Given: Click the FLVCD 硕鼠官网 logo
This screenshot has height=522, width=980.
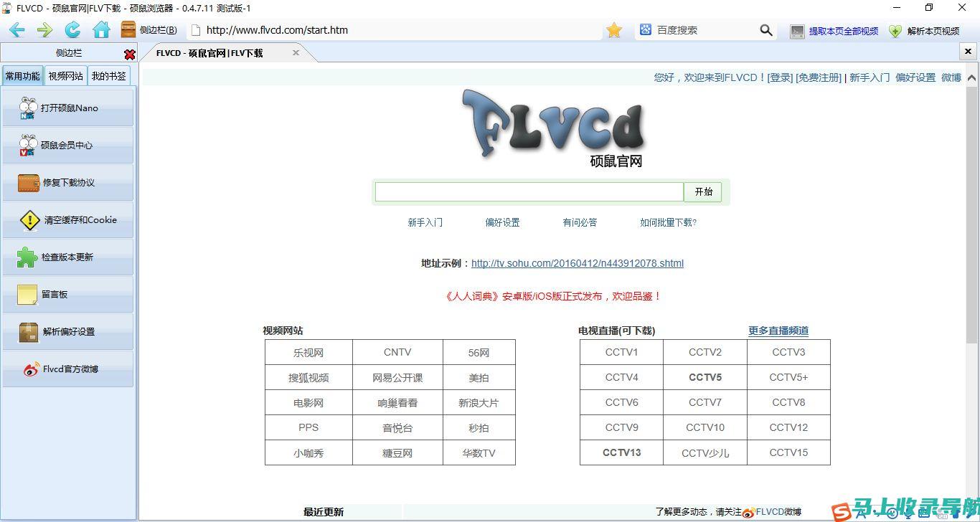Looking at the screenshot, I should (554, 128).
